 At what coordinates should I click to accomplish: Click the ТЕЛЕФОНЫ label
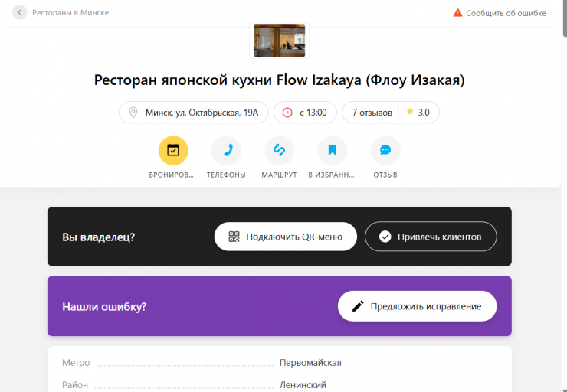226,175
